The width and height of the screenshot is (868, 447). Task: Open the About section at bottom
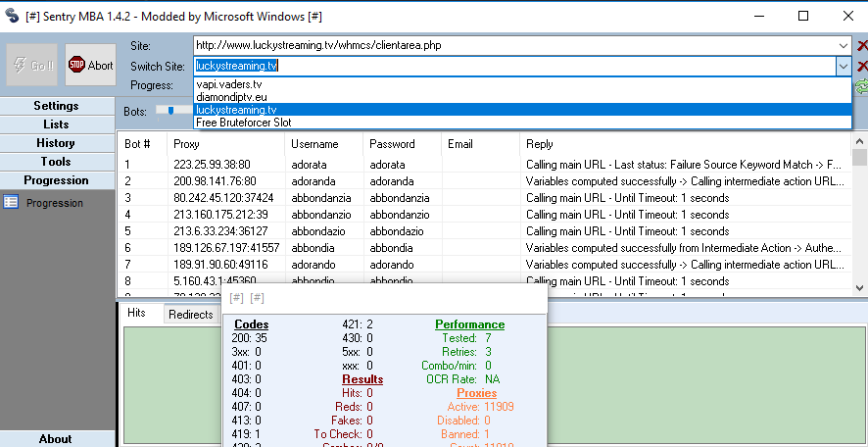coord(57,439)
